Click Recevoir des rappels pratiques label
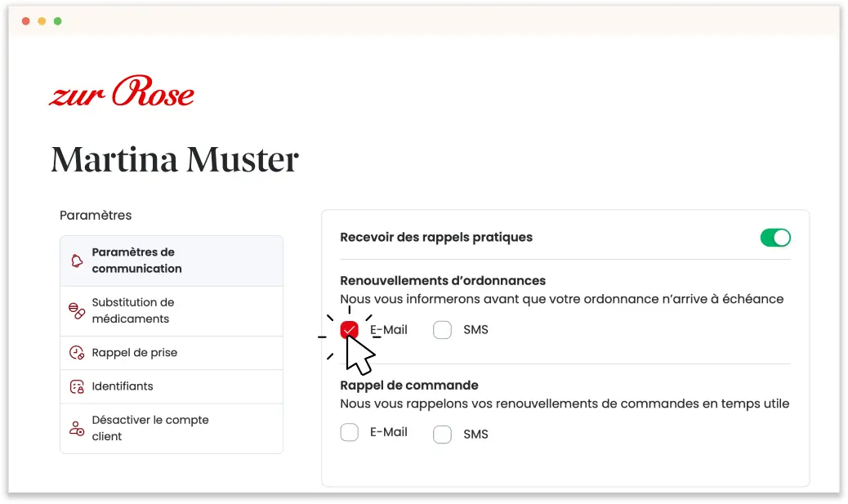Viewport: 848px width, 504px height. [x=436, y=238]
